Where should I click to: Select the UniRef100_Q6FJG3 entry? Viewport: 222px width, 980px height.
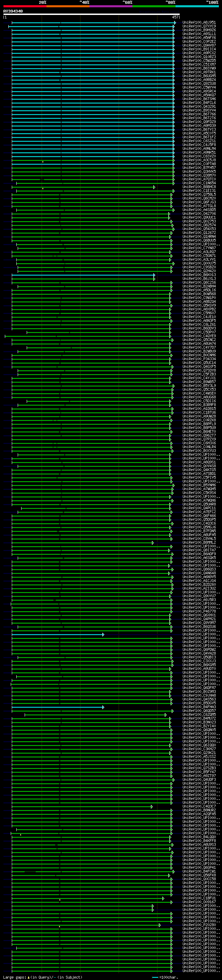tap(199, 202)
